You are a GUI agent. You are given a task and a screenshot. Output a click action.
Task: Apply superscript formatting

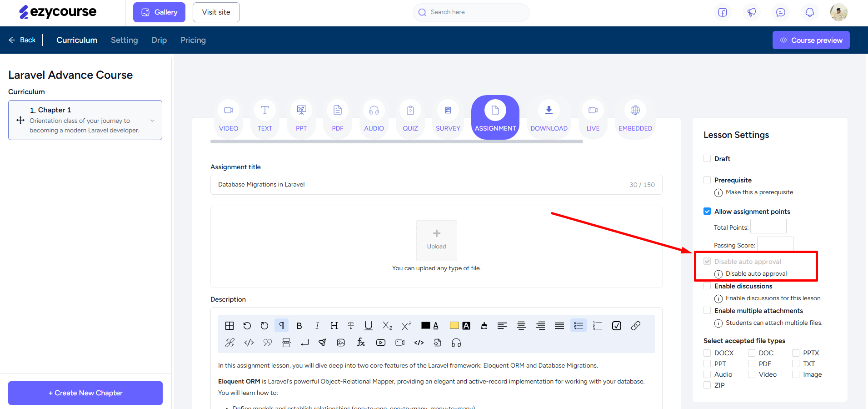point(407,326)
